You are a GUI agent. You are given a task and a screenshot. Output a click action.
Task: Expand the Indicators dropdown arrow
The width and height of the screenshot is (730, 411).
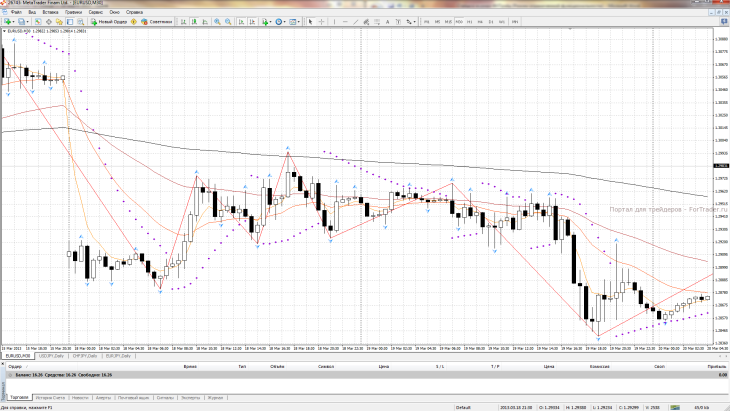click(270, 21)
